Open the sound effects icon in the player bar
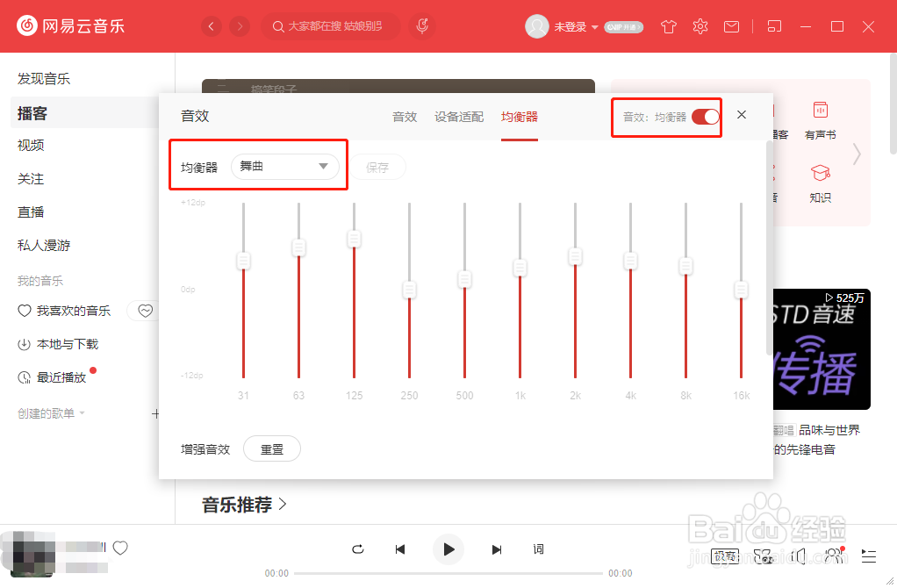Viewport: 897px width, 588px height. pyautogui.click(x=764, y=556)
